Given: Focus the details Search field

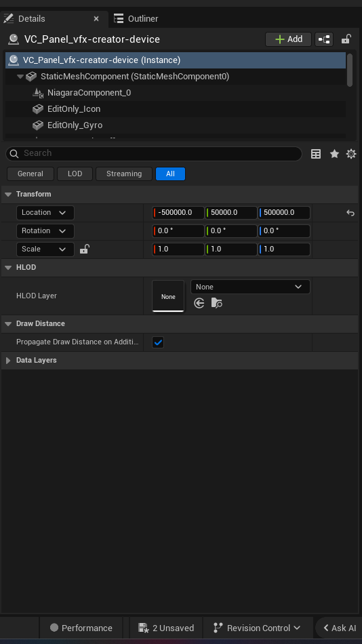Looking at the screenshot, I should [x=154, y=153].
